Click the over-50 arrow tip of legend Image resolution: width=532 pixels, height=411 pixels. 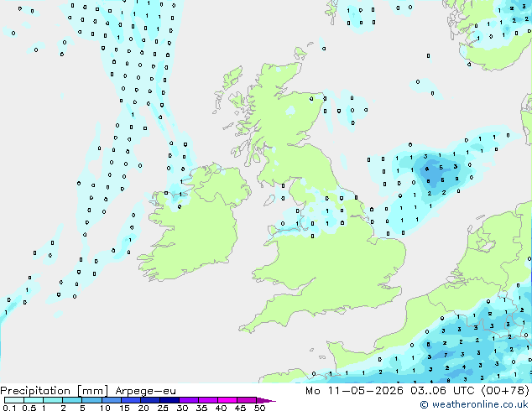pos(266,400)
